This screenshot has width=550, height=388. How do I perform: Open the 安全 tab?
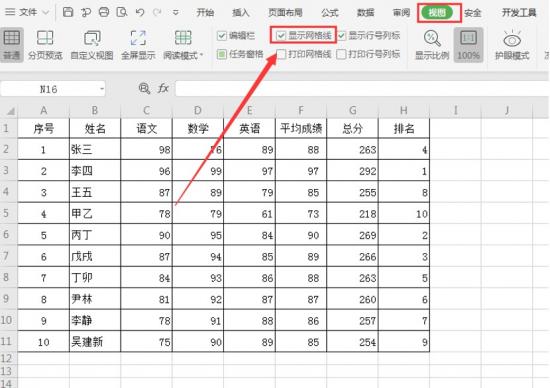472,13
